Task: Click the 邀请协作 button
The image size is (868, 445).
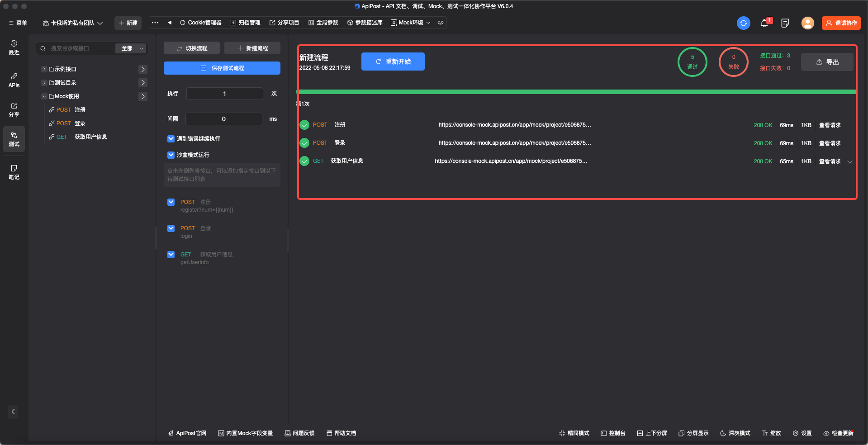Action: [x=841, y=23]
